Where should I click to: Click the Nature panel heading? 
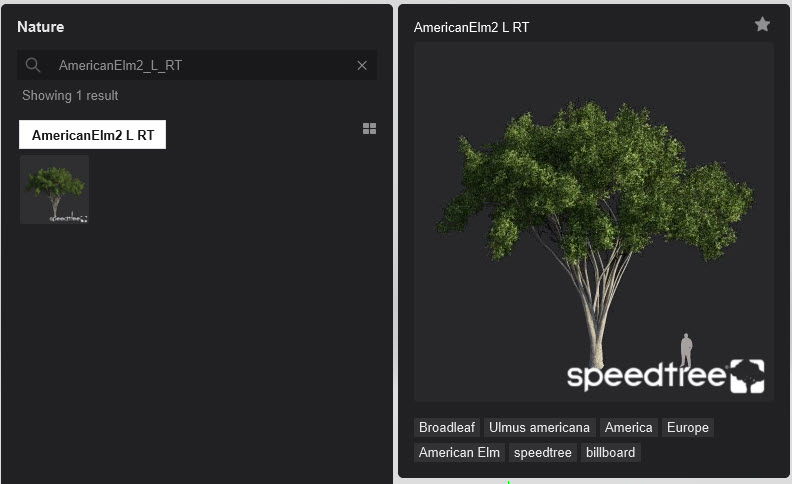(41, 27)
